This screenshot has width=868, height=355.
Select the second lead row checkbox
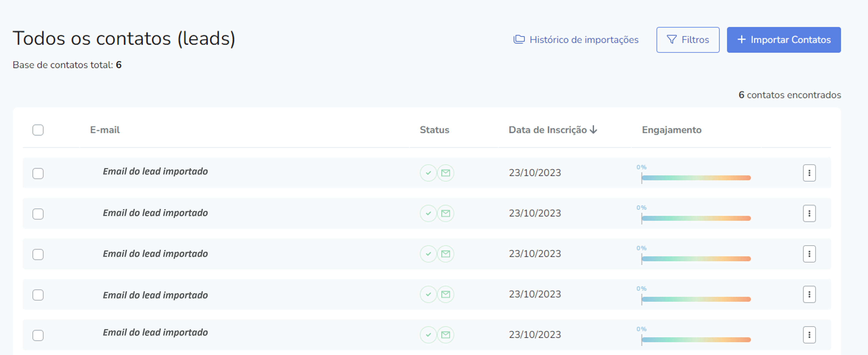38,214
